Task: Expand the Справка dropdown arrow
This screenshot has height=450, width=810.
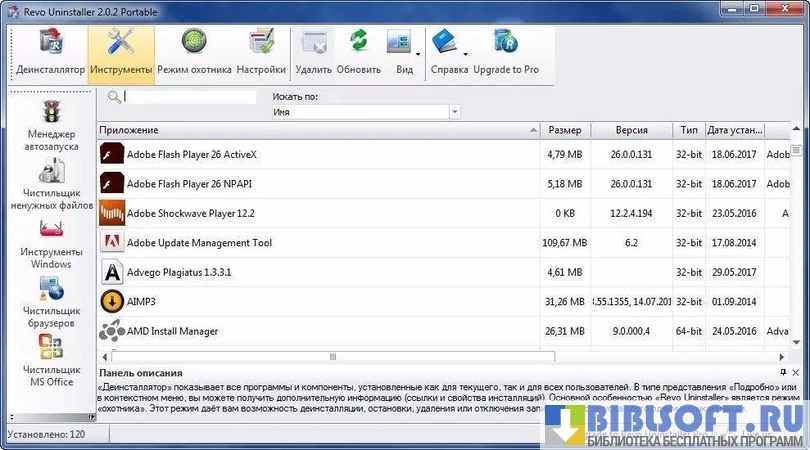Action: tap(466, 53)
